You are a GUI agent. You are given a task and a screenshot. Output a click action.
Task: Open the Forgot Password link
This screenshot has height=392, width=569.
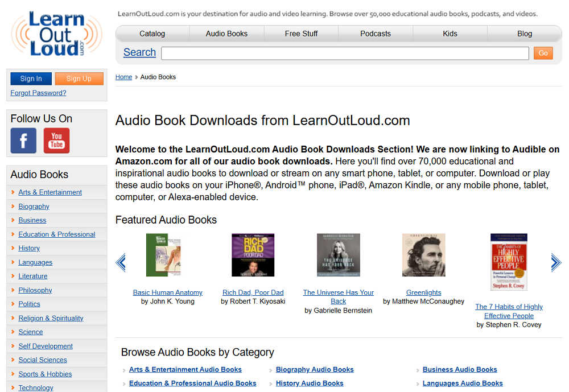coord(39,93)
